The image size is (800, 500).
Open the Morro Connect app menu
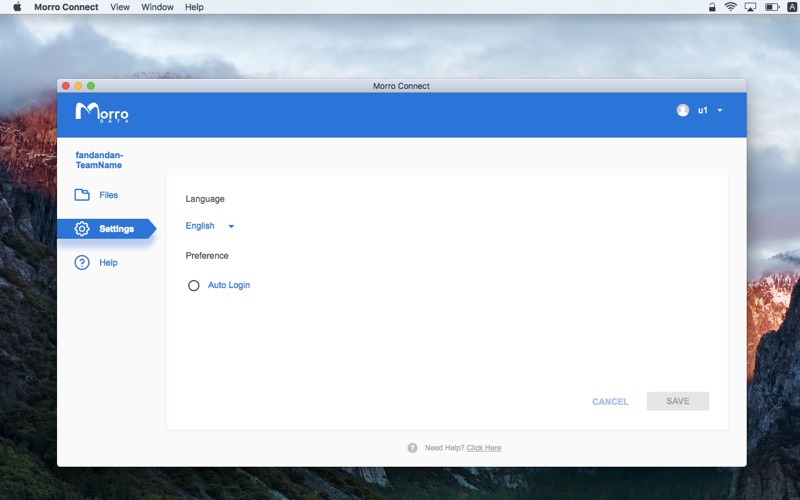pos(66,7)
